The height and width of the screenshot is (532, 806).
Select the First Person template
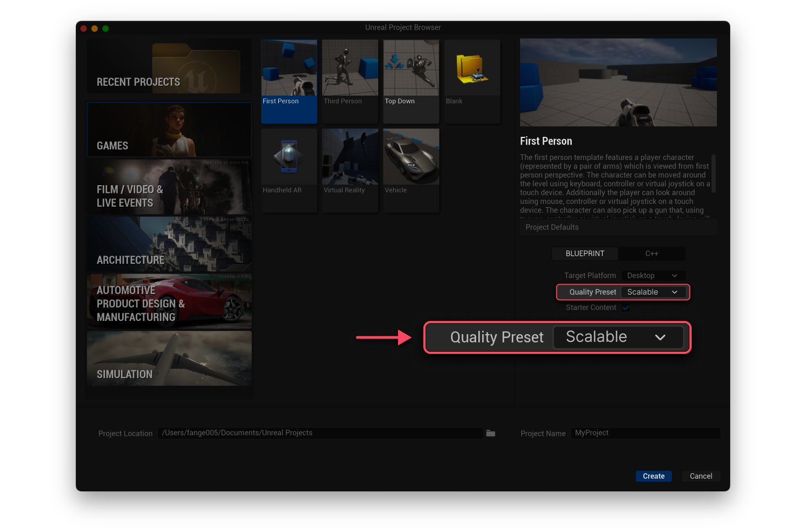click(x=289, y=81)
